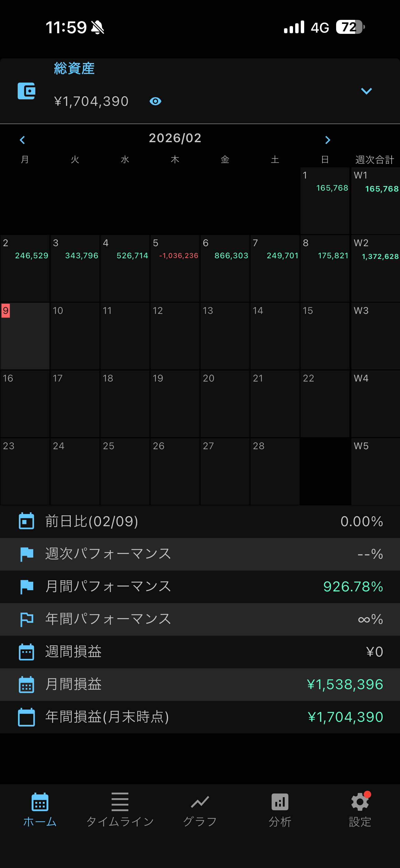
Task: Open the 2026/02 month picker
Action: click(x=175, y=138)
